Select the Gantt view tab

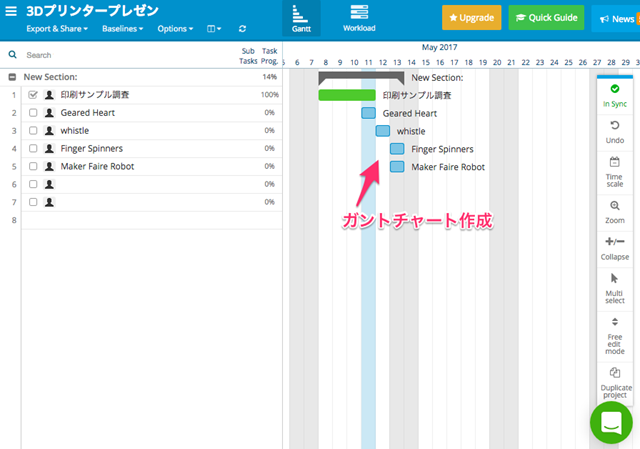[x=301, y=18]
